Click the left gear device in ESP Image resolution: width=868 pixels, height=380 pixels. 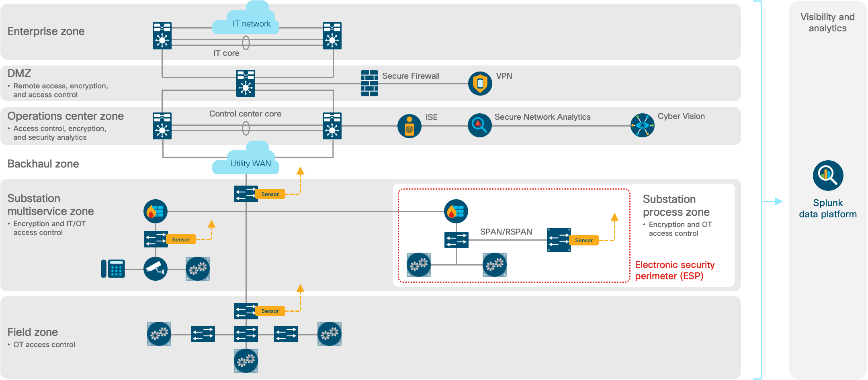coord(419,265)
